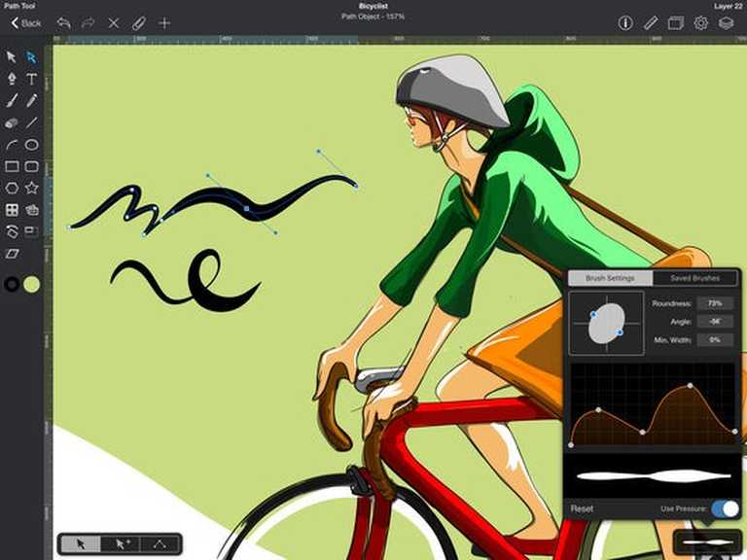
Task: Click the Bicyclist document title
Action: (373, 6)
